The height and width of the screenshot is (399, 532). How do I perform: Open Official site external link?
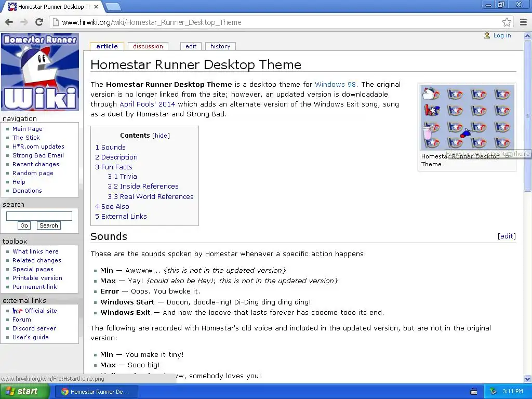[x=41, y=311]
